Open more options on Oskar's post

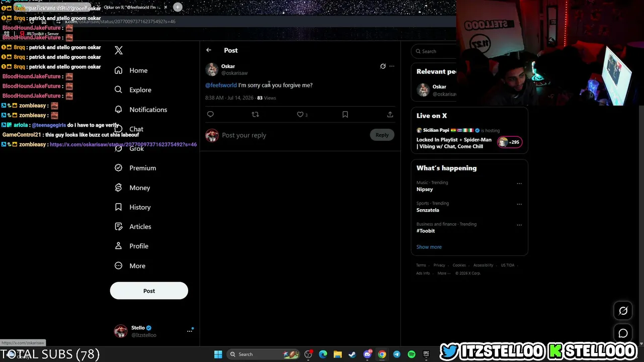(x=392, y=66)
